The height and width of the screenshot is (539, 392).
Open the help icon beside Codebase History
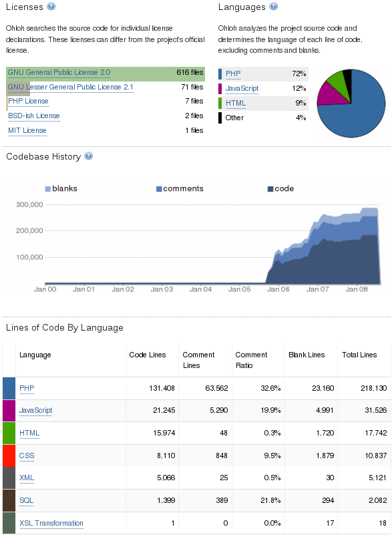tap(89, 156)
